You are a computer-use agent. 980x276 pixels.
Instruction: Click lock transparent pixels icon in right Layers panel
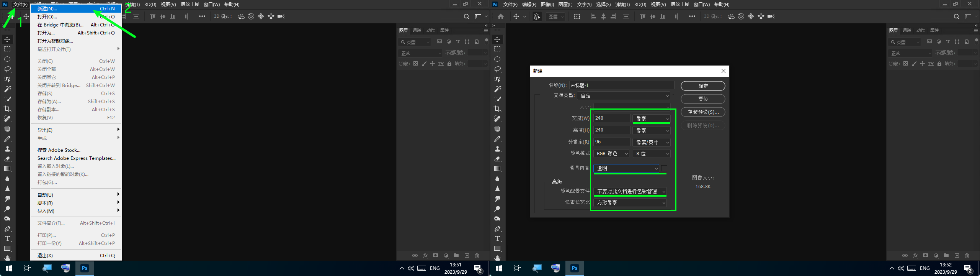905,64
